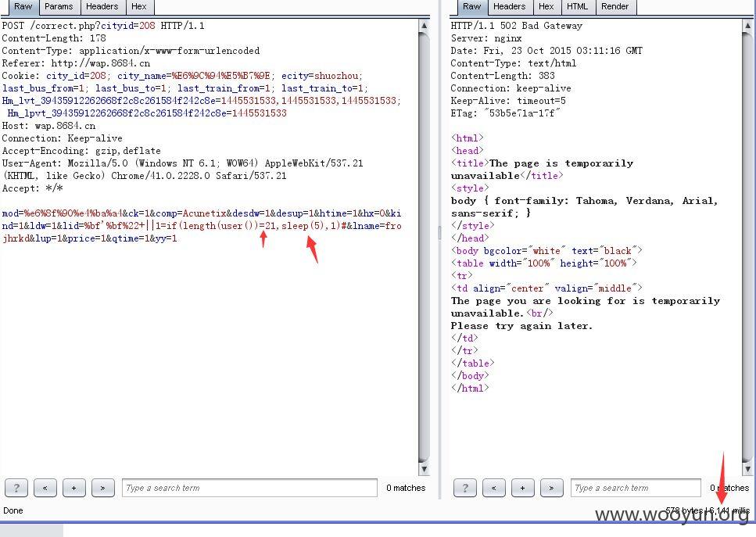Click the request pane scrollbar up arrow
The width and height of the screenshot is (756, 537).
[424, 26]
